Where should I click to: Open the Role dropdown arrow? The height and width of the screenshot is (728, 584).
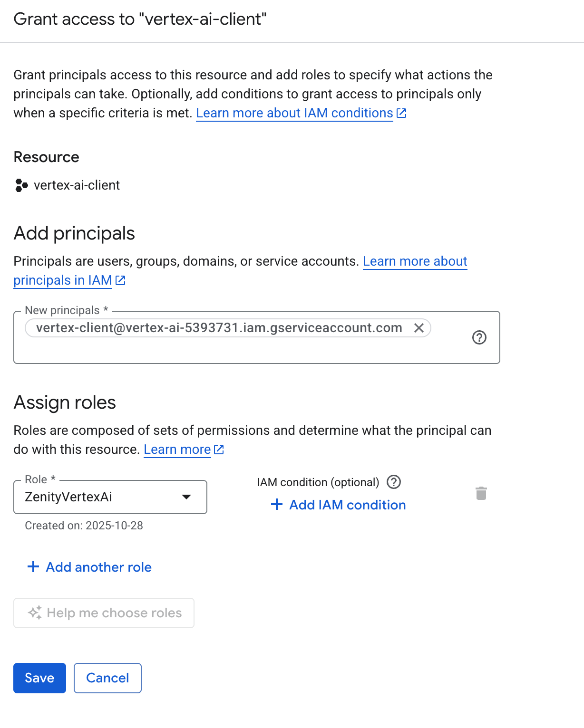[x=186, y=497]
